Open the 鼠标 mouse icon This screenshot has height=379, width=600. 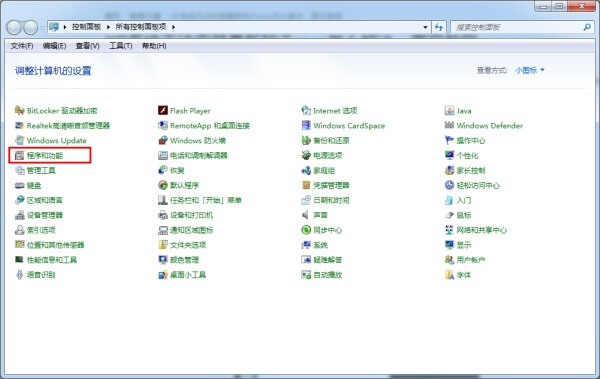449,215
